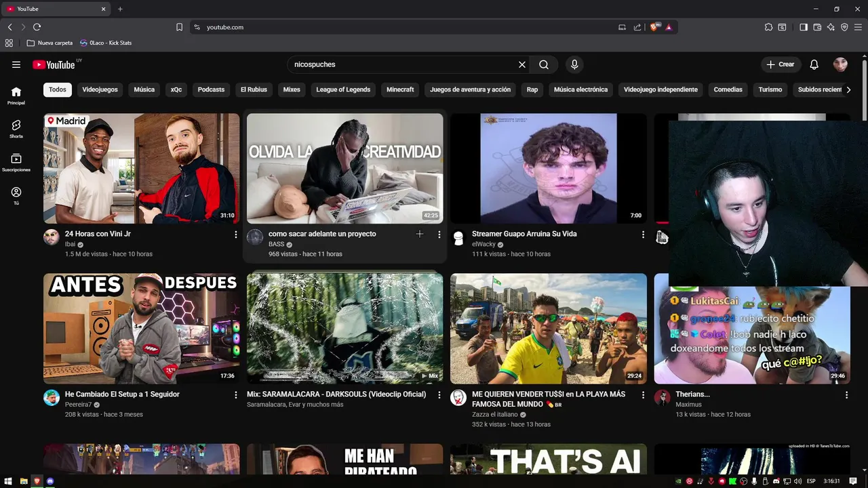The height and width of the screenshot is (488, 868).
Task: Open Brave Shields lion icon
Action: point(654,27)
